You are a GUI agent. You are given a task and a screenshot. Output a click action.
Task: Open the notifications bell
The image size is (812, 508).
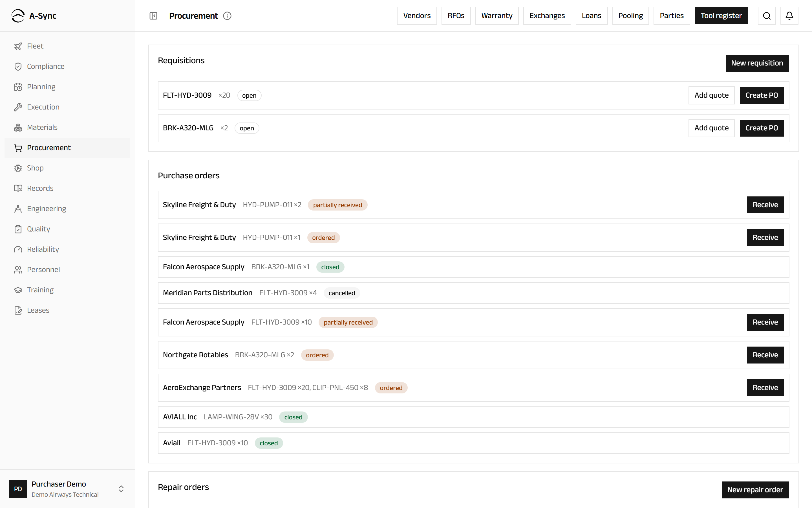coord(789,16)
